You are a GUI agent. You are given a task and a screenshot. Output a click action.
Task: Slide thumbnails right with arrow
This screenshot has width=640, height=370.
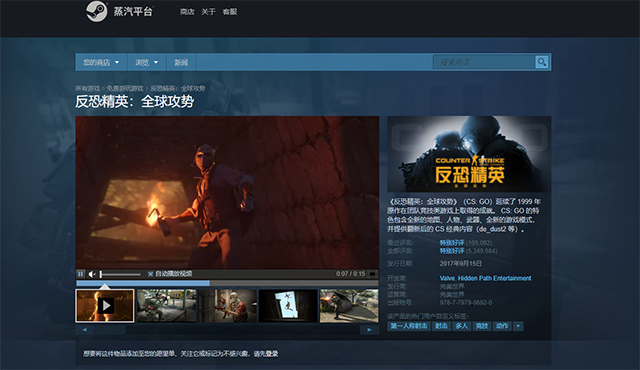tap(369, 330)
